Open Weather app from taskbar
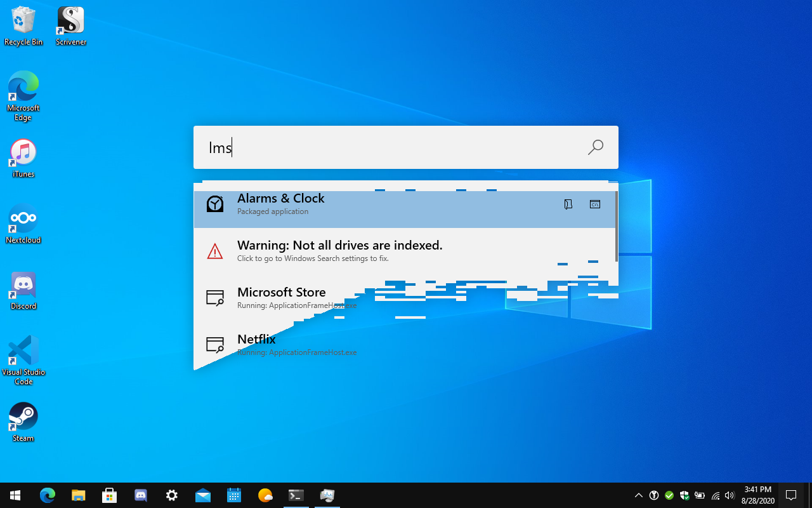812x508 pixels. (x=265, y=495)
